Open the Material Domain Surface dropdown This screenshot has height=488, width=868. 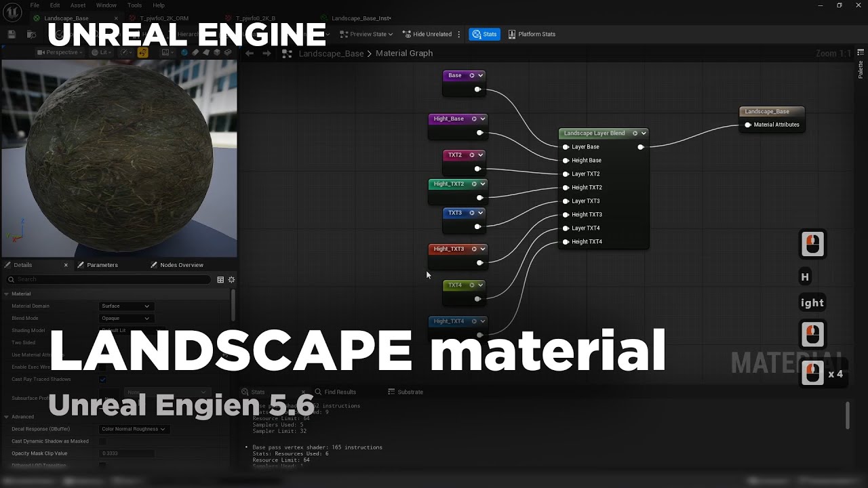point(125,306)
